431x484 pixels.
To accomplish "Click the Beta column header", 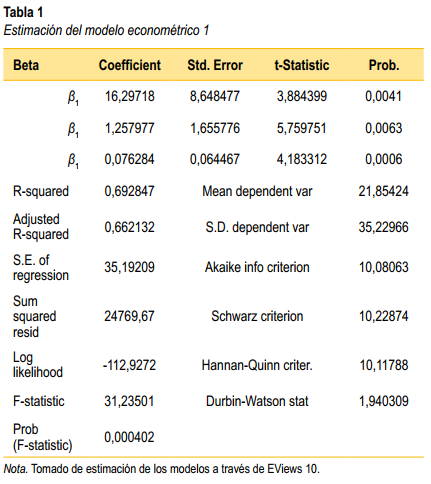I will [x=26, y=65].
